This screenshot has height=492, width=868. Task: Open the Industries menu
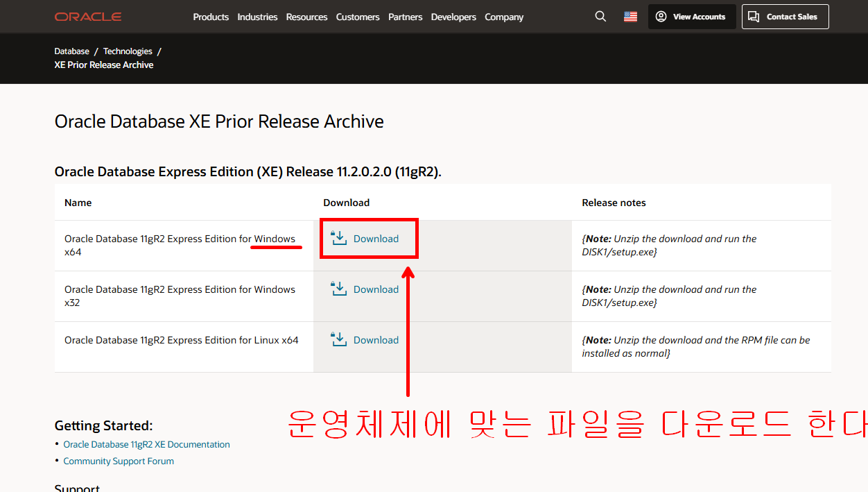click(257, 17)
